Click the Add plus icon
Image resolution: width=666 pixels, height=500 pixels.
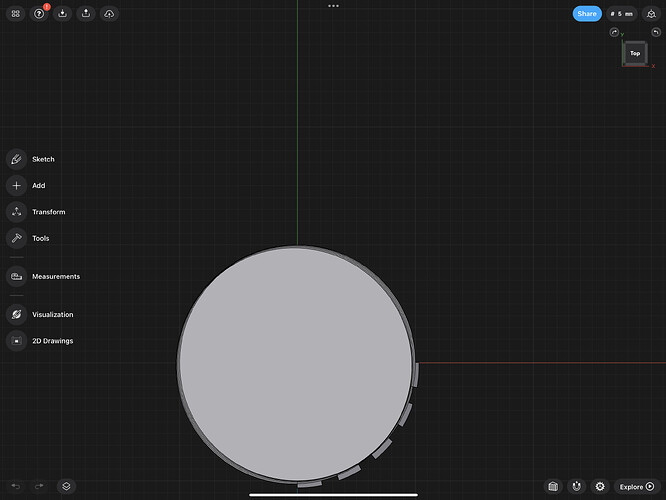(x=17, y=186)
